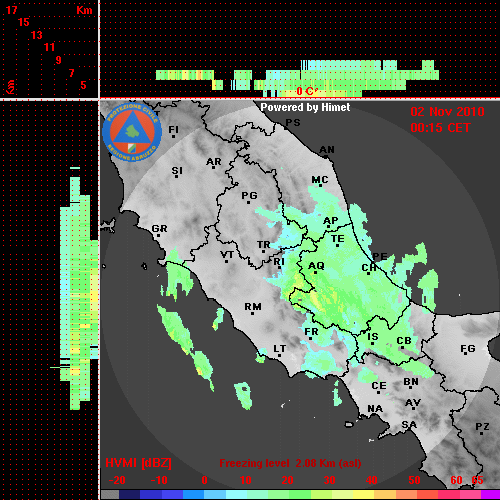
Task: Click the VT city label
Action: (227, 255)
